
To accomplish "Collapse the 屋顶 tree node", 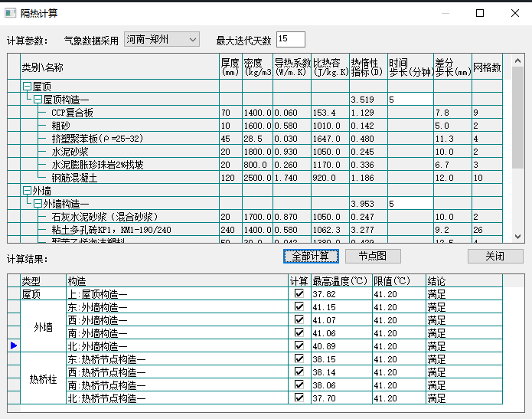I will [27, 87].
